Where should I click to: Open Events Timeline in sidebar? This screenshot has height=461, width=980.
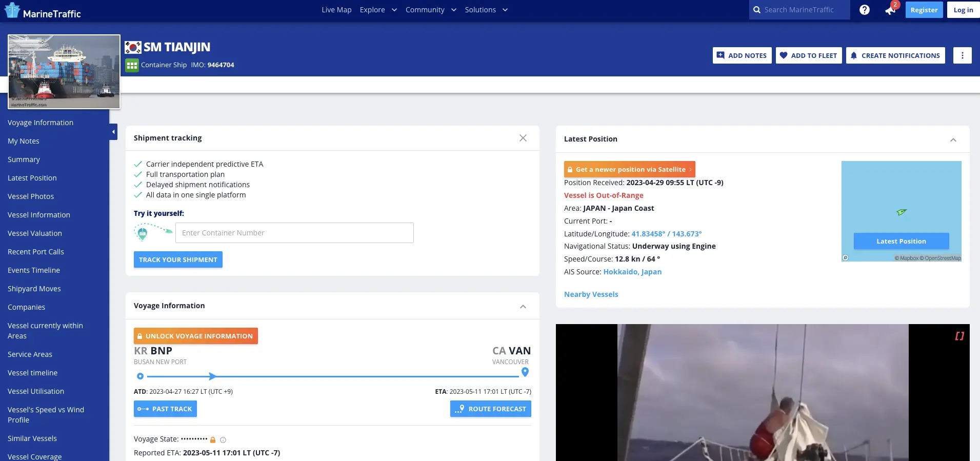34,270
